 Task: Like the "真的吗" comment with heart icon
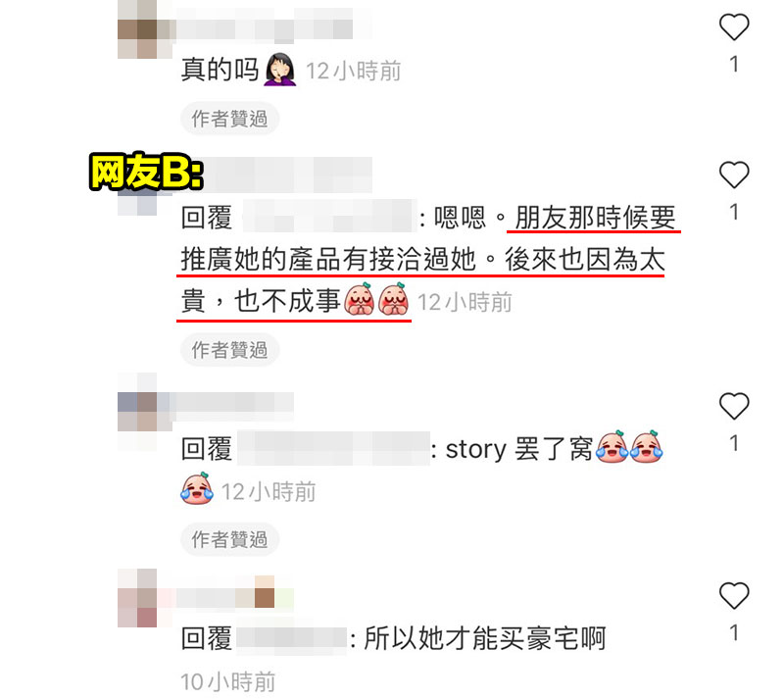tap(733, 27)
